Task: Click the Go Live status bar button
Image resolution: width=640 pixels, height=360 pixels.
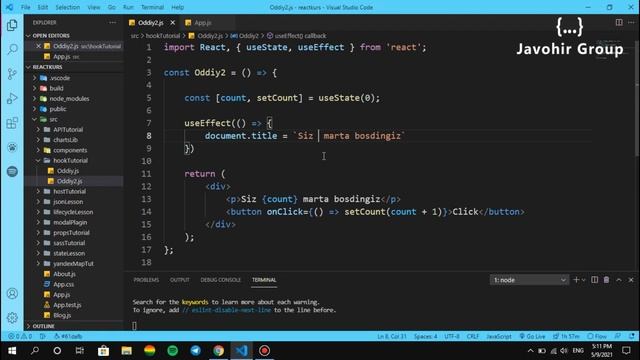Action: tap(532, 336)
